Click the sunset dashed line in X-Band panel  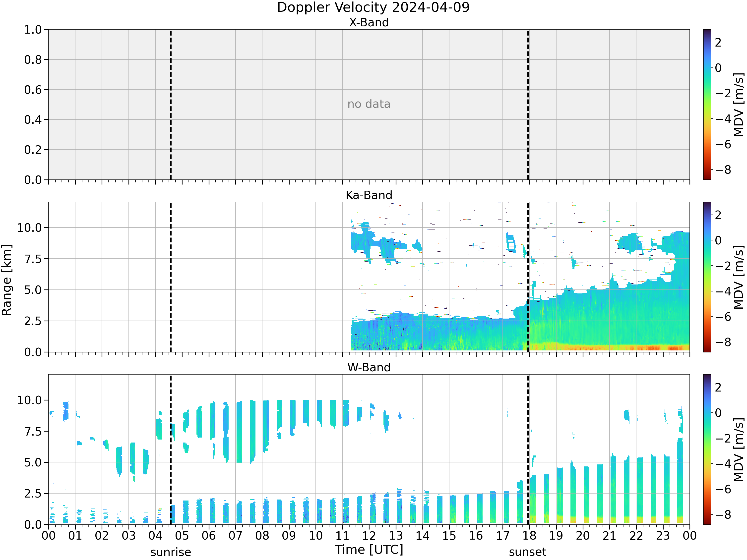(x=528, y=104)
